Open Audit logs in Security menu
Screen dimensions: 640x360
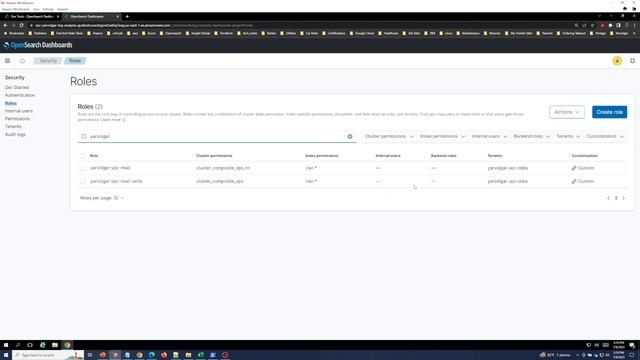[x=15, y=134]
